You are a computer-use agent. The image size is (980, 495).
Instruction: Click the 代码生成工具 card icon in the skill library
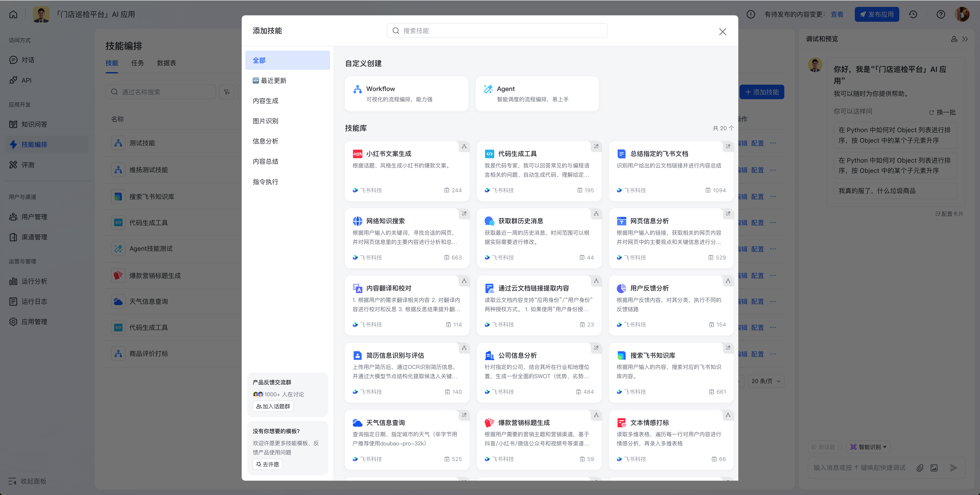[489, 154]
